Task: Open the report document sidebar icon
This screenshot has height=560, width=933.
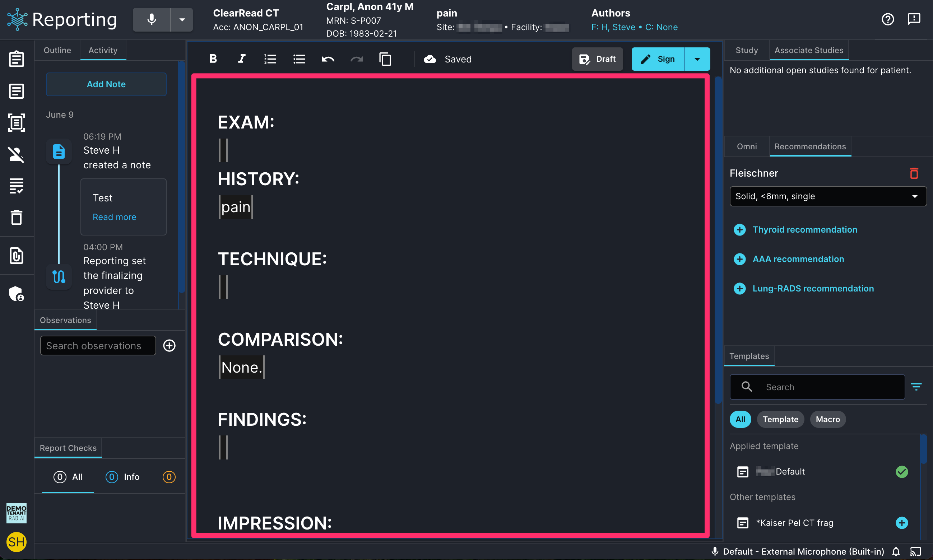Action: point(17,91)
